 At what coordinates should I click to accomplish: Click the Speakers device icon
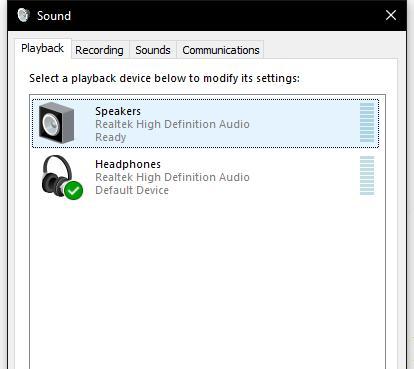[56, 123]
